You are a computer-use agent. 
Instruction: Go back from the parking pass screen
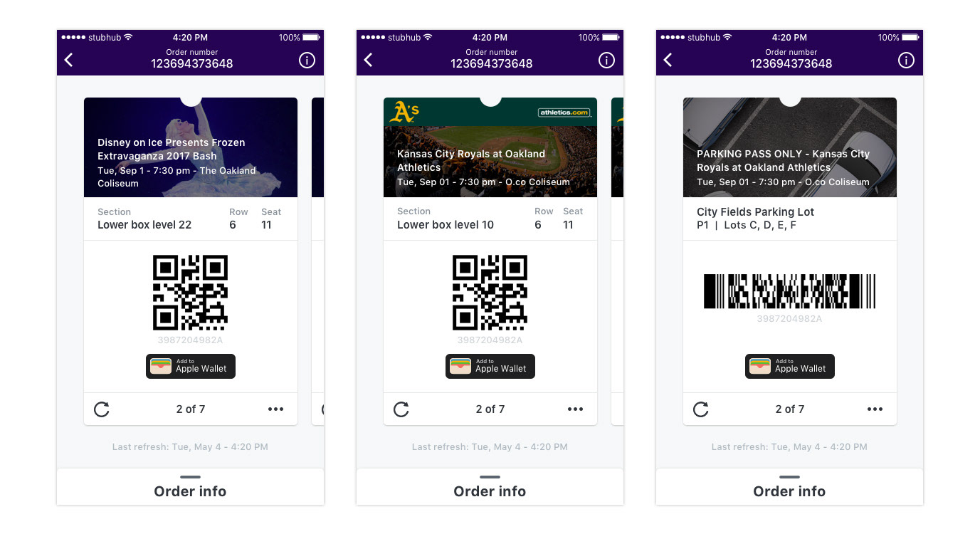coord(668,61)
